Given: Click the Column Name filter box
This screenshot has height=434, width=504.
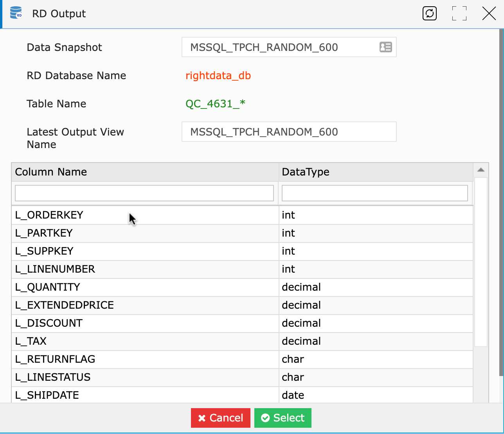Looking at the screenshot, I should pos(144,193).
